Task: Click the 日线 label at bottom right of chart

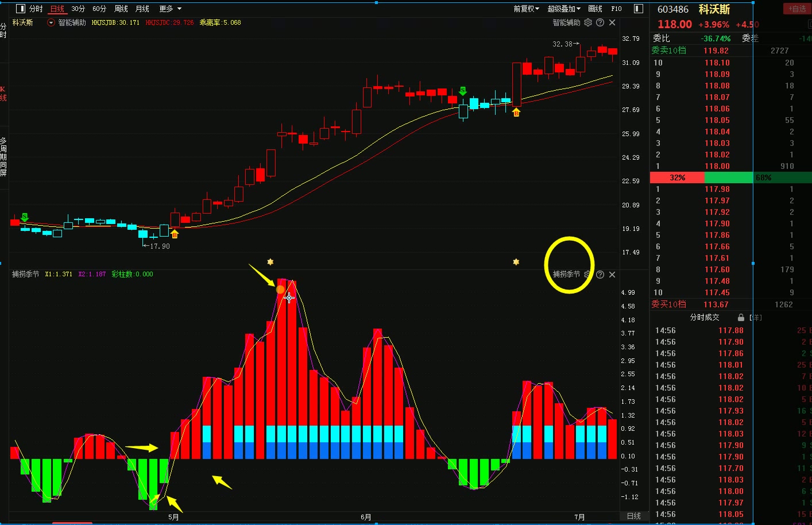Action: [x=633, y=516]
